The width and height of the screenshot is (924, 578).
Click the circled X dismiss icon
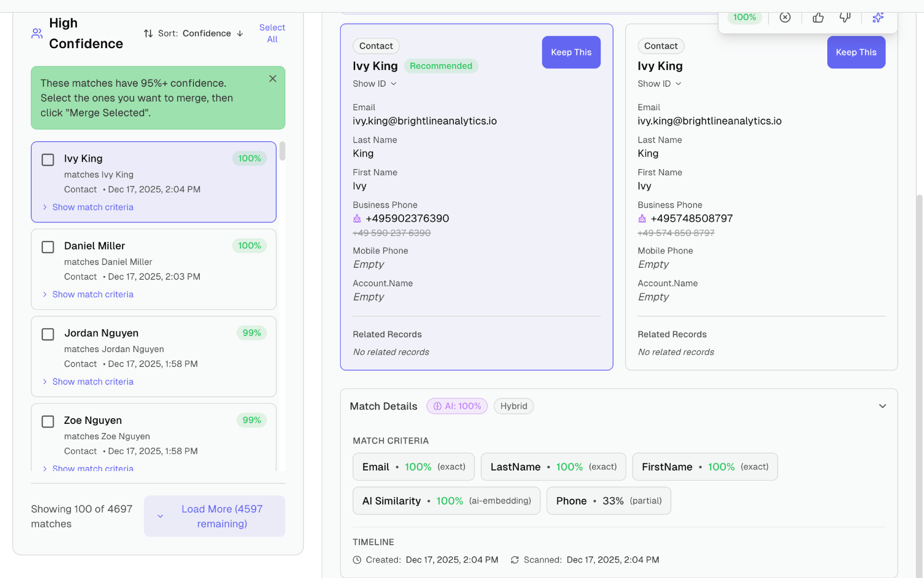click(x=785, y=17)
